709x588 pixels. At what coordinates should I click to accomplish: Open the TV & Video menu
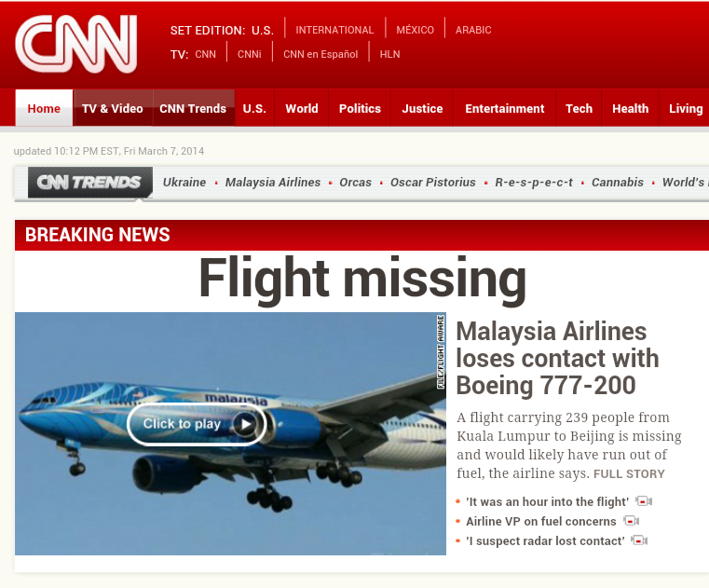click(x=112, y=108)
